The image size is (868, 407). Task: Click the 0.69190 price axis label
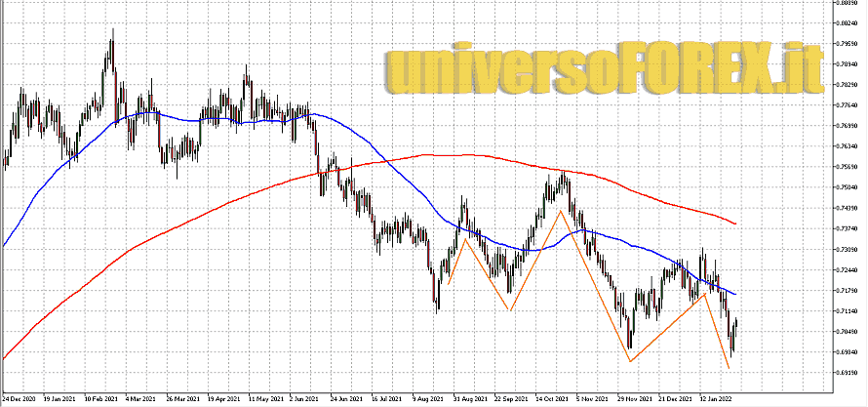coord(847,372)
